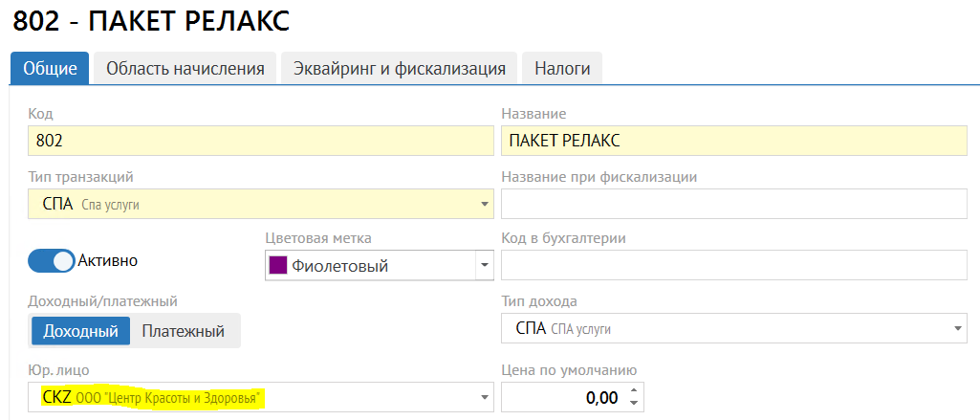Viewport: 980px width, 420px height.
Task: Click the Код field containing 802
Action: (258, 141)
